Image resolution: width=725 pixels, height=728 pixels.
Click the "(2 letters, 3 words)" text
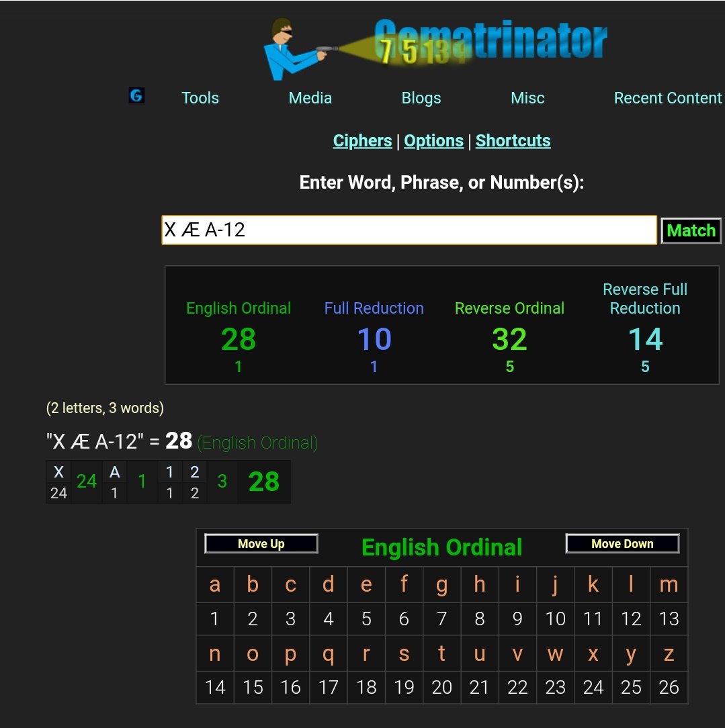click(x=105, y=408)
